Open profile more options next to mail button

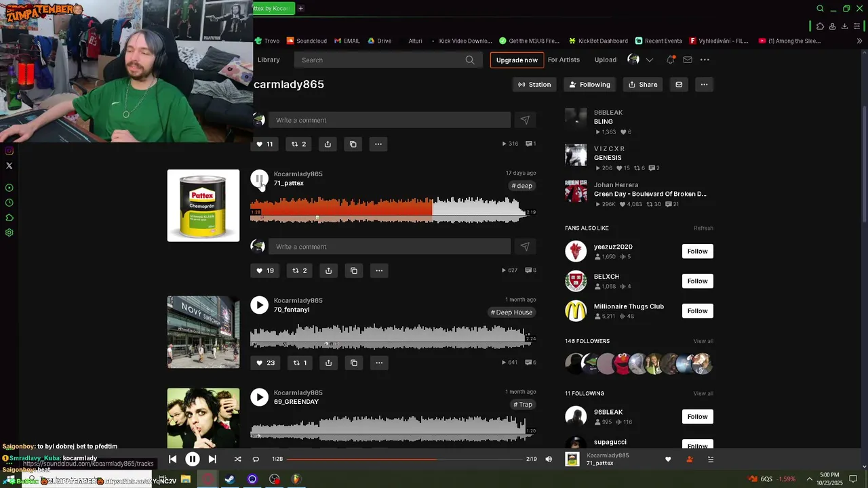pos(704,85)
